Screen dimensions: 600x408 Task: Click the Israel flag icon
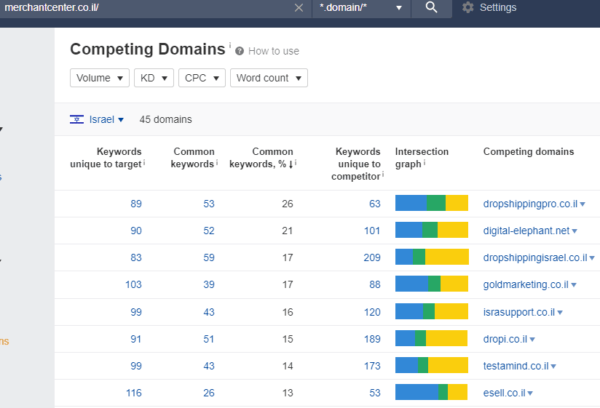click(x=77, y=119)
